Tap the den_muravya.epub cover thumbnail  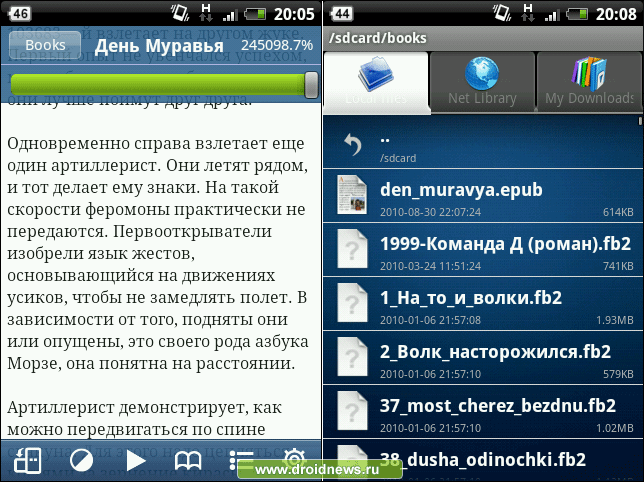click(x=352, y=195)
